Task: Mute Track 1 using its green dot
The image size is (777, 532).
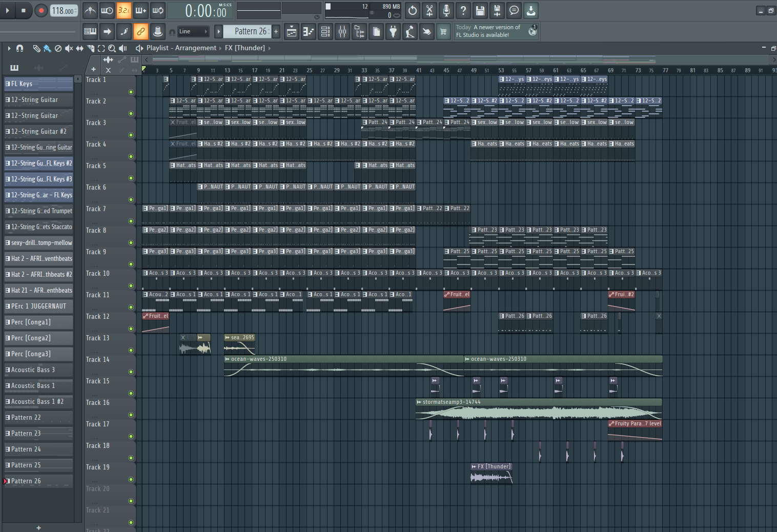Action: click(x=131, y=92)
